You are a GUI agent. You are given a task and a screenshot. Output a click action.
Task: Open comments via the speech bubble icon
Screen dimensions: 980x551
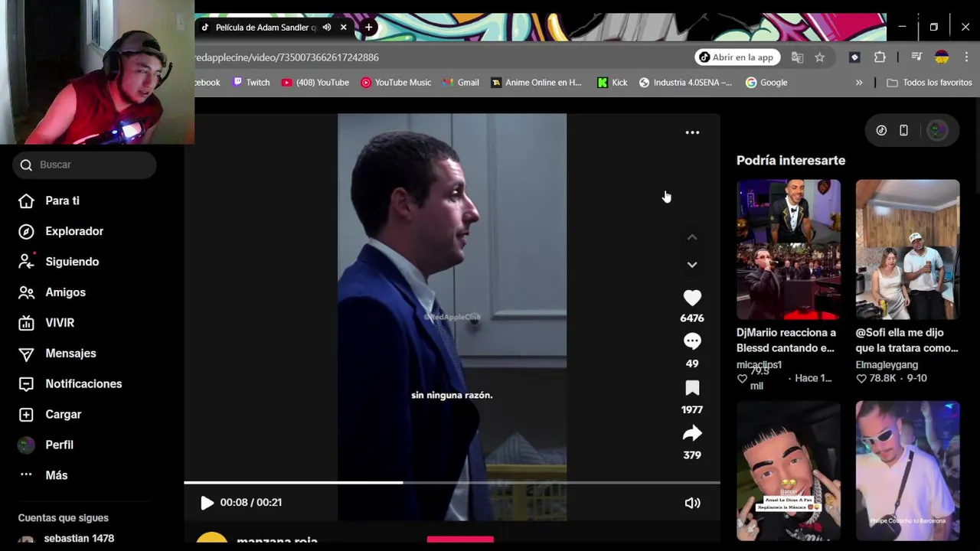tap(692, 341)
